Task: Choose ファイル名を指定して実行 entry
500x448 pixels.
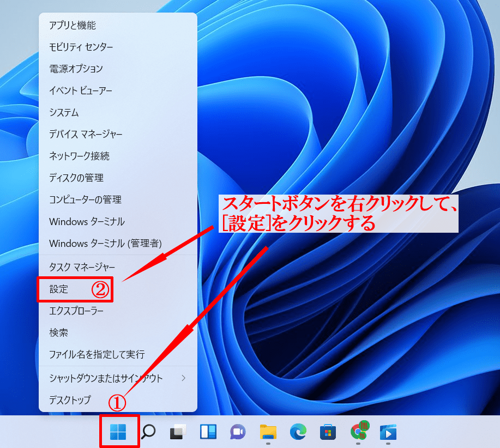Action: 97,354
